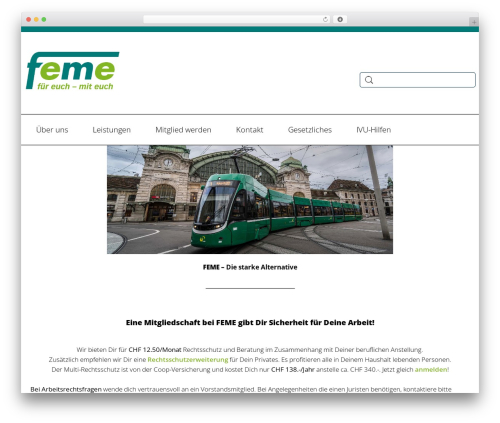Click the 'CHF 12.50/Monat' text
The image size is (500, 423).
coord(155,350)
